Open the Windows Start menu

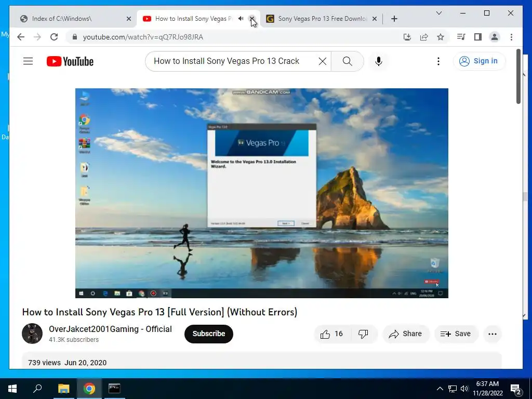coord(12,389)
